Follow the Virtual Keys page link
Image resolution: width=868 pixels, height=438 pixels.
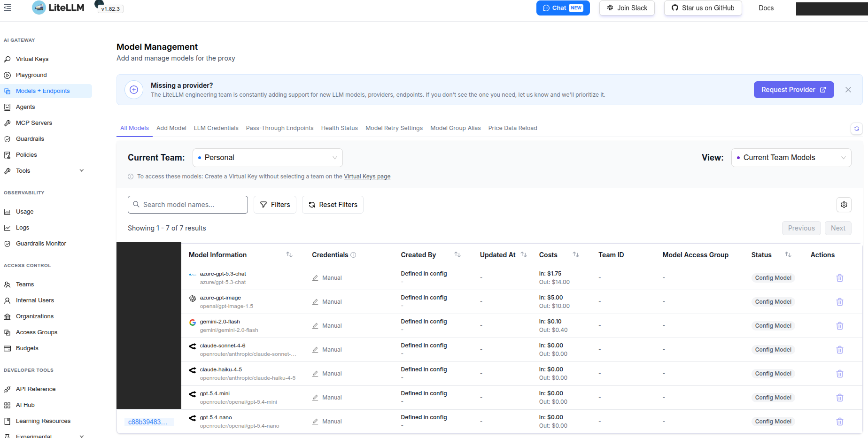coord(367,177)
